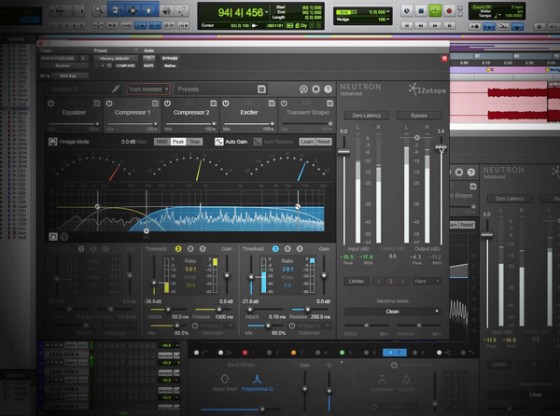This screenshot has height=416, width=560.
Task: Toggle the sidechain power for Int Band 3
Action: click(x=292, y=326)
